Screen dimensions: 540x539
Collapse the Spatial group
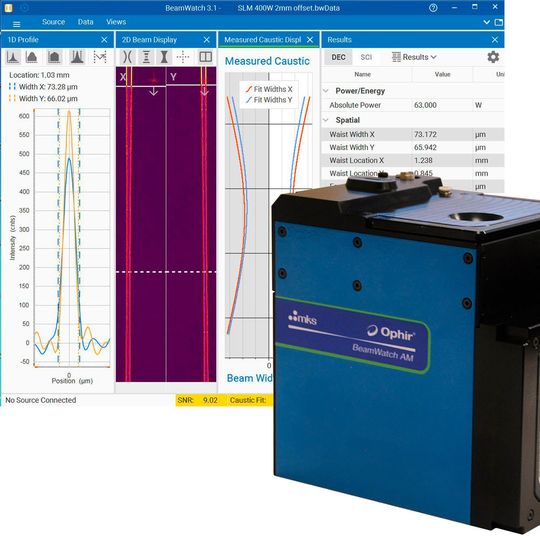[x=325, y=120]
